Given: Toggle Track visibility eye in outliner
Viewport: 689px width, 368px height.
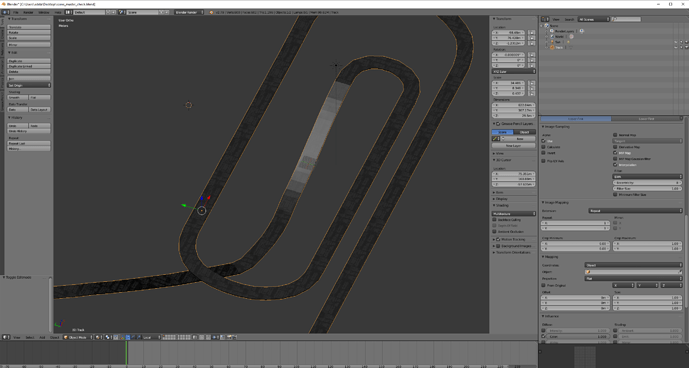Looking at the screenshot, I should click(676, 47).
